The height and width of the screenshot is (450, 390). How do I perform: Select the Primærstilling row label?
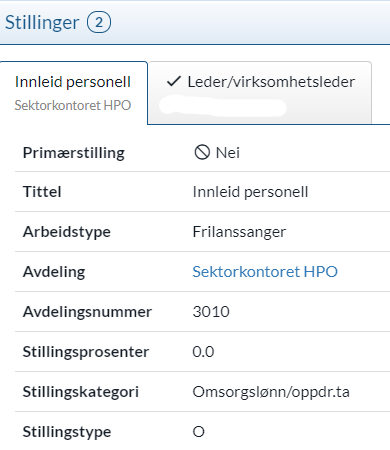coord(74,153)
